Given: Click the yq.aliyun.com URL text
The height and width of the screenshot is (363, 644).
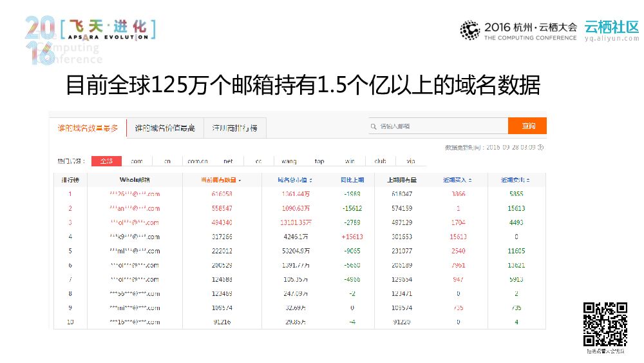Looking at the screenshot, I should point(612,38).
